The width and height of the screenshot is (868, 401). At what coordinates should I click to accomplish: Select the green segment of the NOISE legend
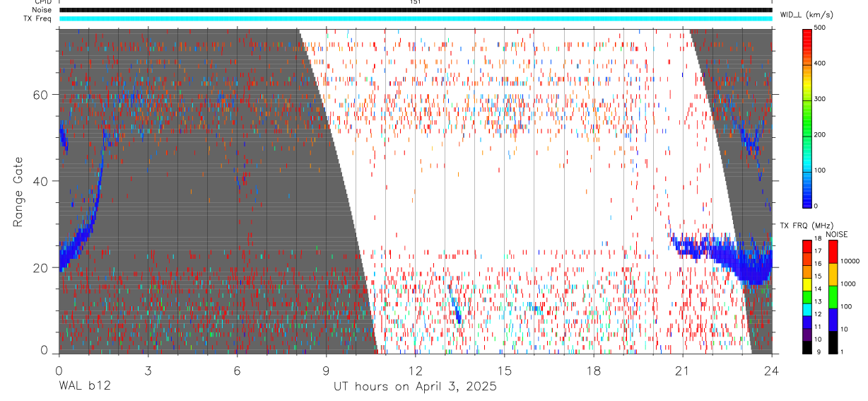tap(833, 296)
